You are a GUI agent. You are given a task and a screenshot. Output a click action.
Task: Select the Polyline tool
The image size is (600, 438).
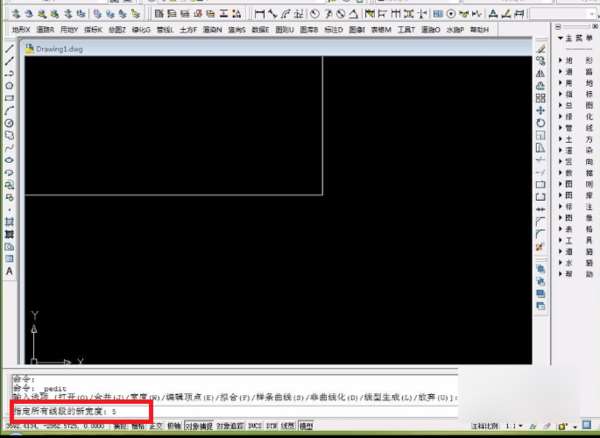pos(9,73)
